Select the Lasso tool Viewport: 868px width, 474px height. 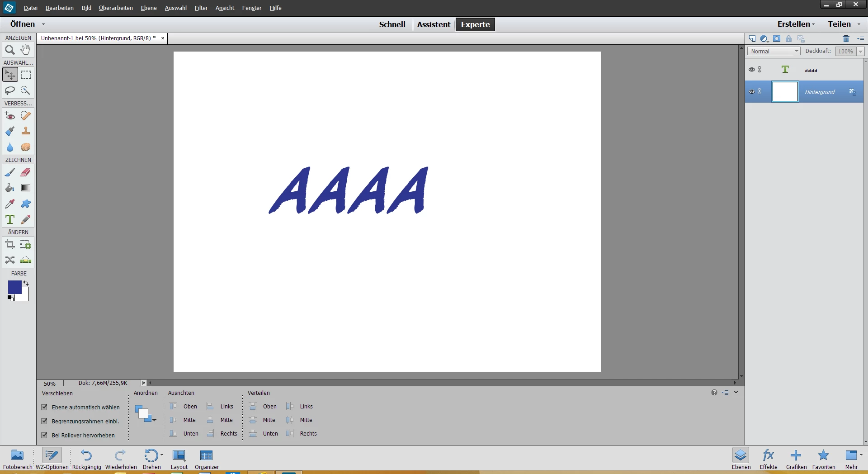tap(10, 90)
